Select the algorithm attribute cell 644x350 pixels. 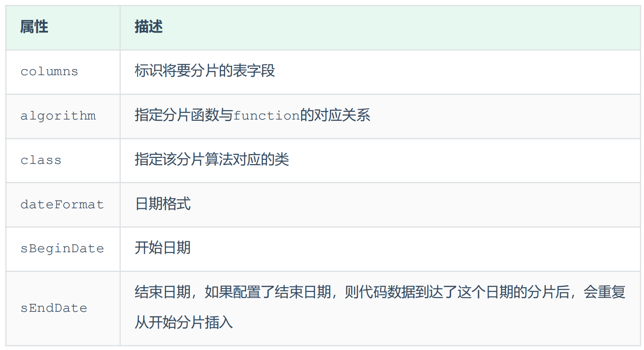(x=58, y=116)
